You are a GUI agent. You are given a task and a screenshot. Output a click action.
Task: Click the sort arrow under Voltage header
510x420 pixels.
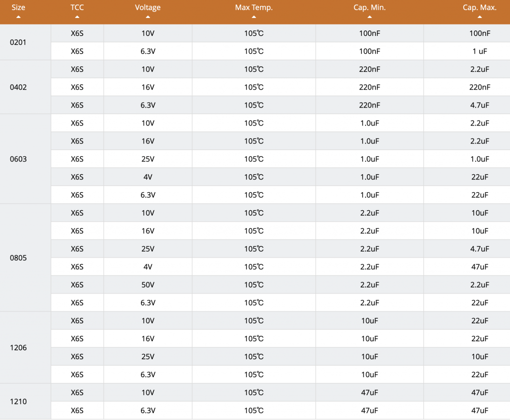pyautogui.click(x=147, y=17)
